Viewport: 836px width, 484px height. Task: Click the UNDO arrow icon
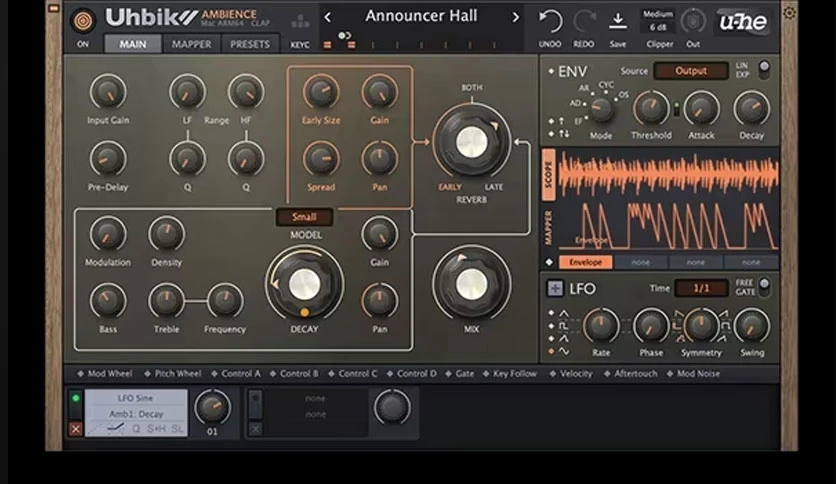coord(550,22)
